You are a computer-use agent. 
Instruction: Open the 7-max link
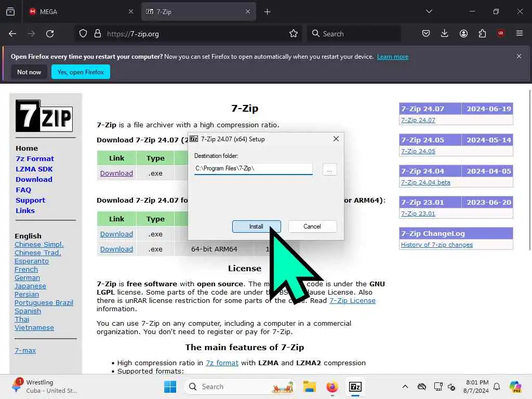click(25, 351)
